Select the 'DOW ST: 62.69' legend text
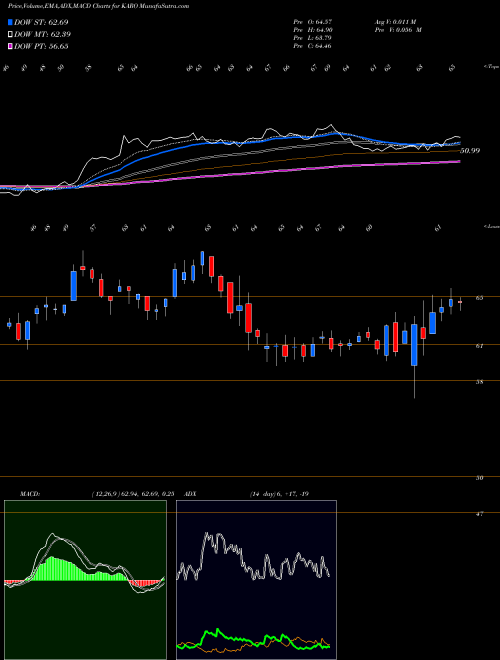Viewport: 500px width, 660px height. click(x=41, y=22)
